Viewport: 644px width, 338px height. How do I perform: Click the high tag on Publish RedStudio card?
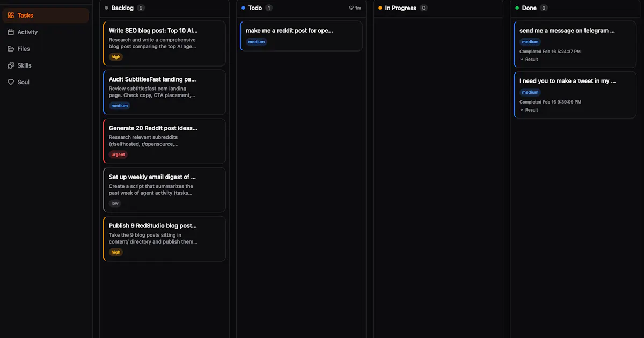click(116, 252)
